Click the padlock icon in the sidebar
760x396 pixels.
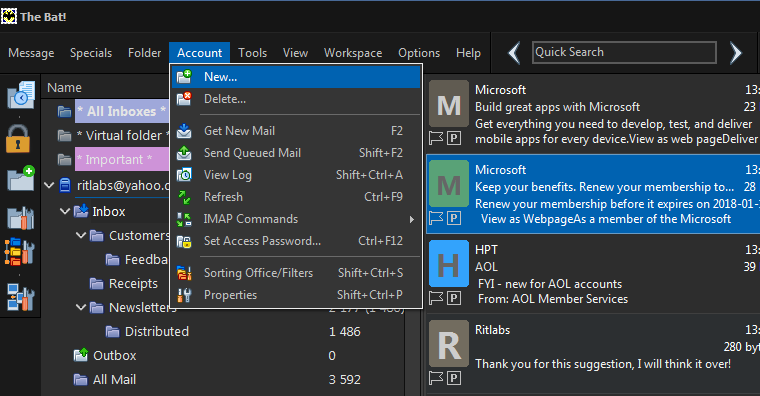pyautogui.click(x=18, y=139)
